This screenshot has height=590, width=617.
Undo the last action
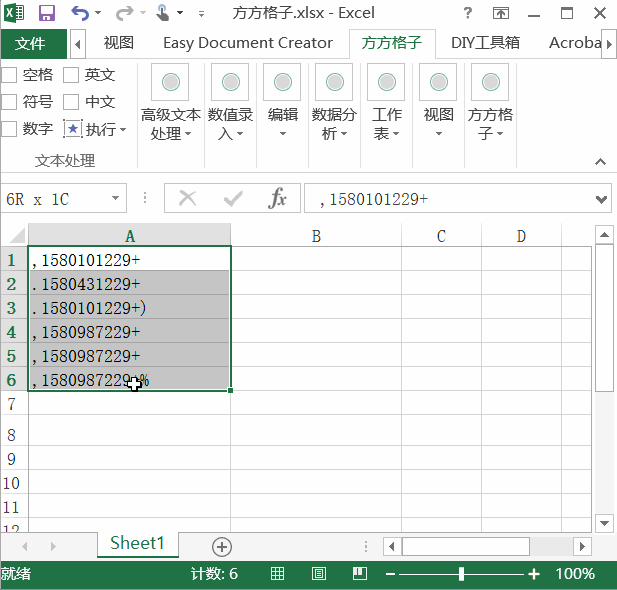(80, 13)
